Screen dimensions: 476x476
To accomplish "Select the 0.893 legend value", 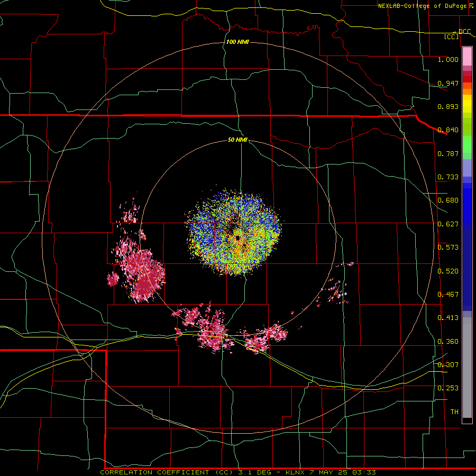I will click(448, 106).
